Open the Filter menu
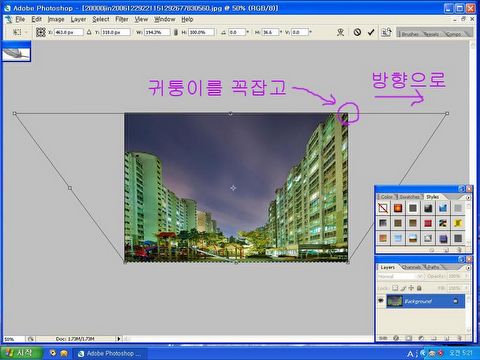This screenshot has width=480, height=360. (122, 19)
